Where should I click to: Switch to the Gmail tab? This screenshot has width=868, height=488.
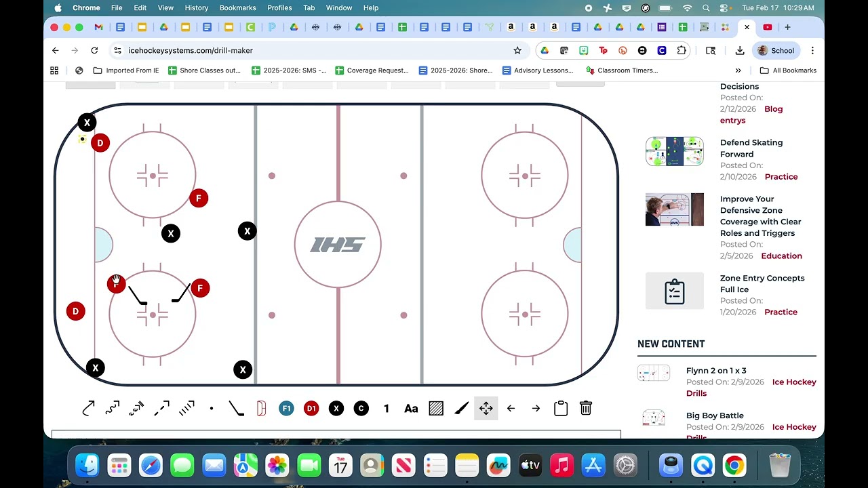[98, 27]
